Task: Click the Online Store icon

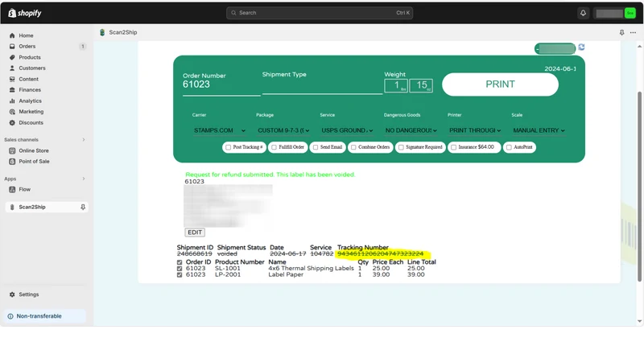Action: tap(12, 150)
